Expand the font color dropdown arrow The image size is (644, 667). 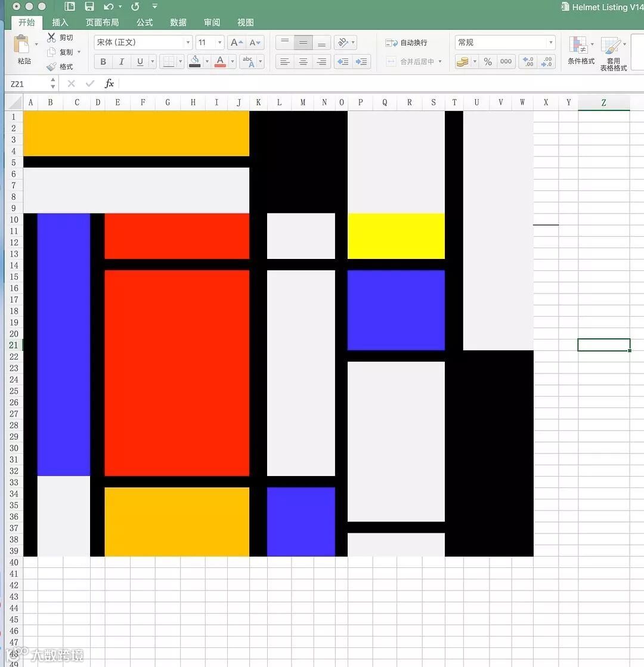click(x=233, y=61)
